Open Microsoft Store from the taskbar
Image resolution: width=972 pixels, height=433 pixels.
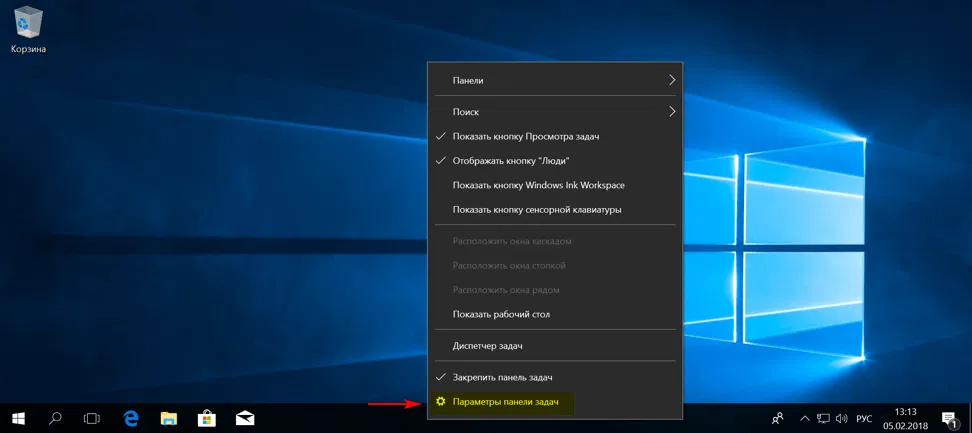coord(206,418)
